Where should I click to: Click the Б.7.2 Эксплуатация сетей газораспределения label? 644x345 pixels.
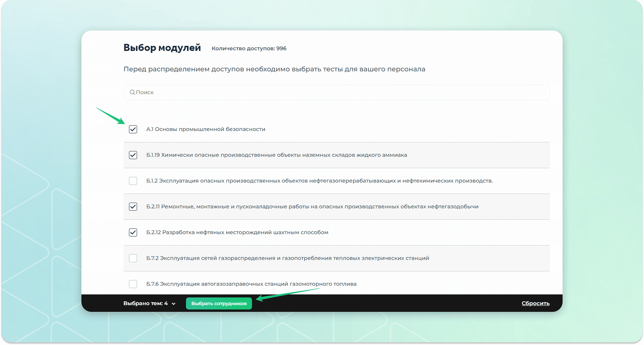coord(287,258)
